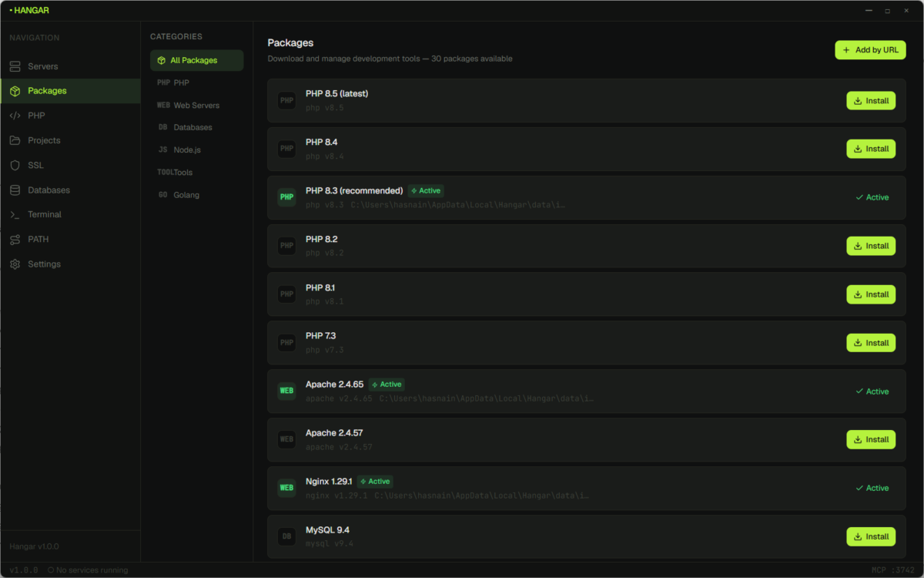Open the Projects folder icon
Screen dimensions: 924x578
pyautogui.click(x=15, y=140)
